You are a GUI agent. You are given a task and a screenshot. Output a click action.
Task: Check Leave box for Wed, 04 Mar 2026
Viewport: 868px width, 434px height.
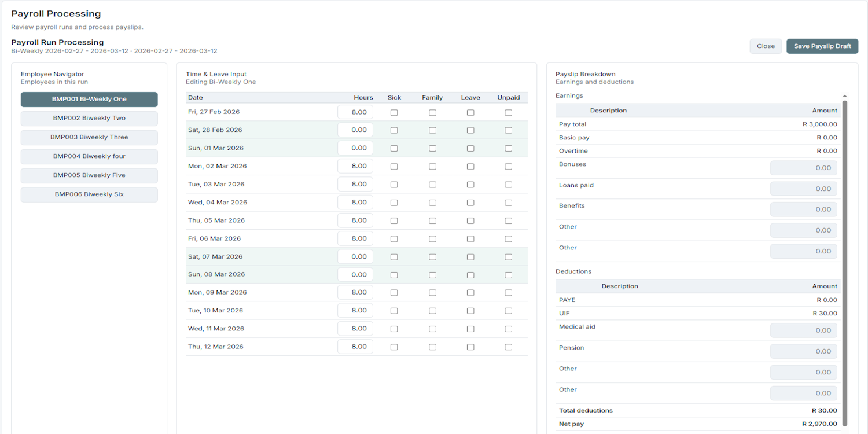tap(470, 203)
